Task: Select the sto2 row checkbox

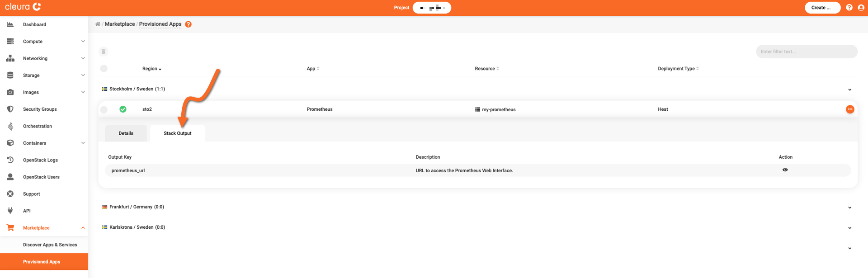Action: tap(104, 109)
